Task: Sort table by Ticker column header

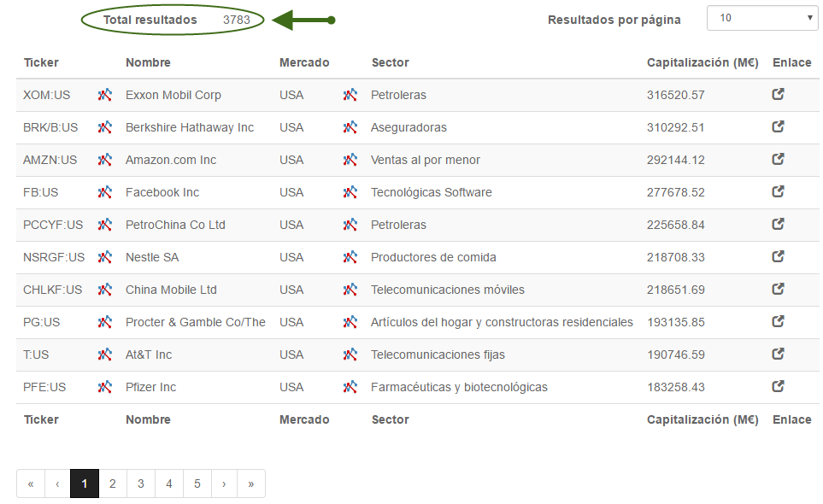Action: 41,62
